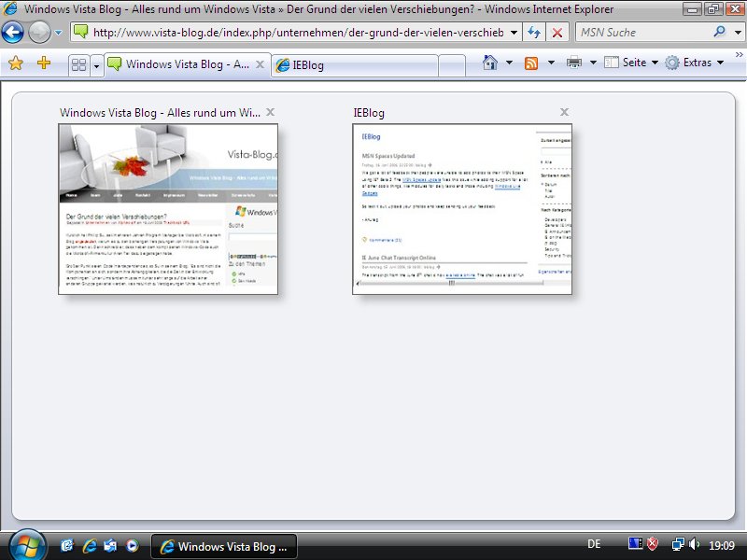
Task: Toggle the Quick Tabs view button
Action: point(78,65)
